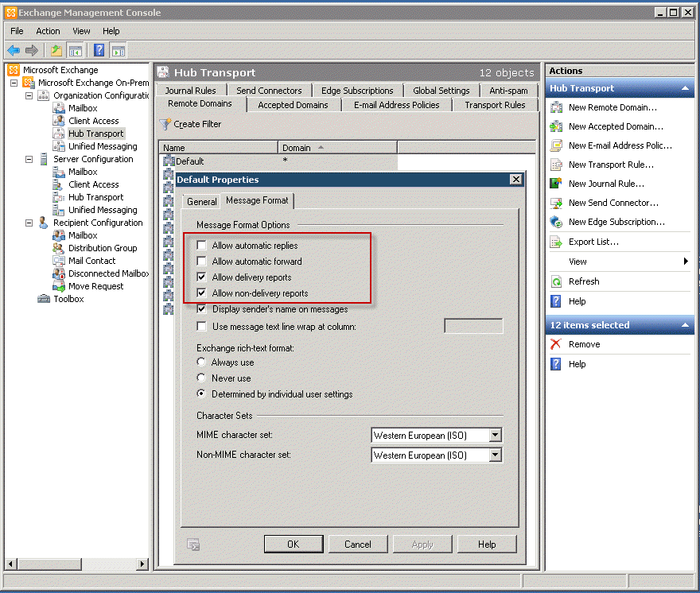700x593 pixels.
Task: Open the Action menu
Action: (48, 31)
